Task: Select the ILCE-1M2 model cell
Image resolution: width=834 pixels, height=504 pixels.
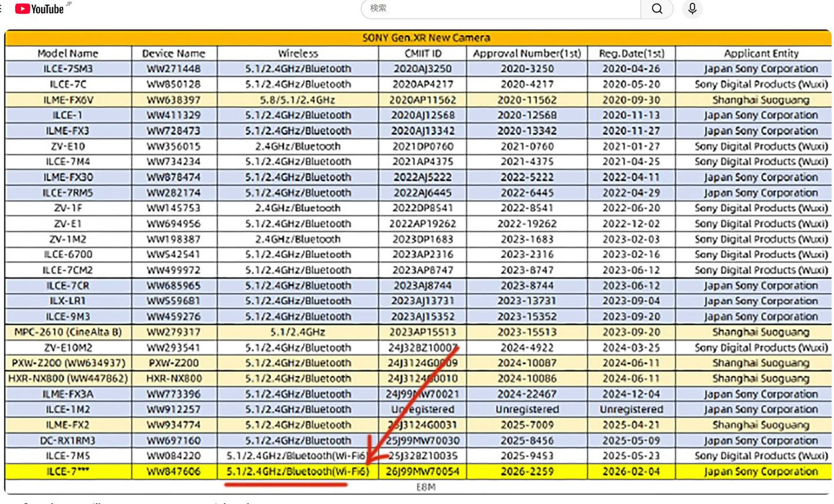Action: [x=68, y=410]
